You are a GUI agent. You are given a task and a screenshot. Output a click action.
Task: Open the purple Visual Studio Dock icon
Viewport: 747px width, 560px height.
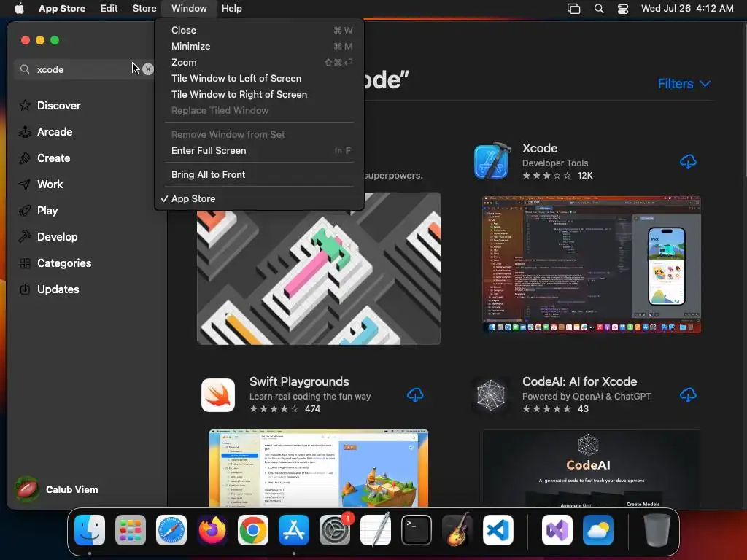click(x=557, y=530)
